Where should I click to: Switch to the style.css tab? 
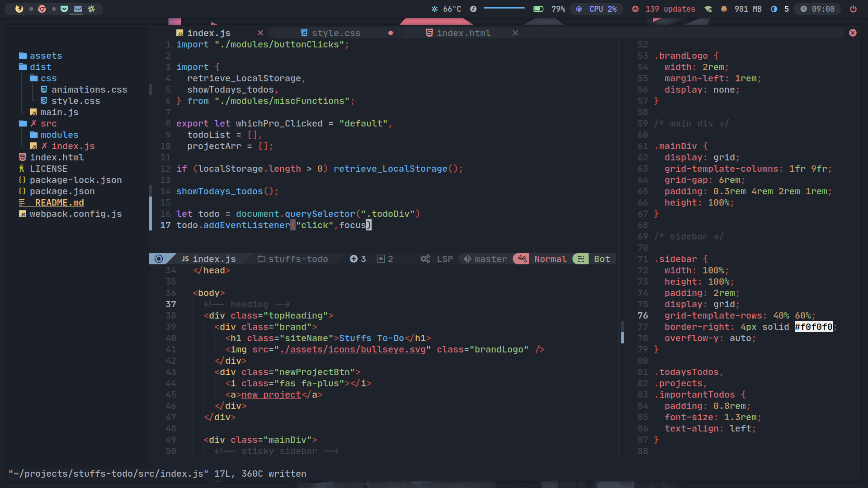coord(335,33)
